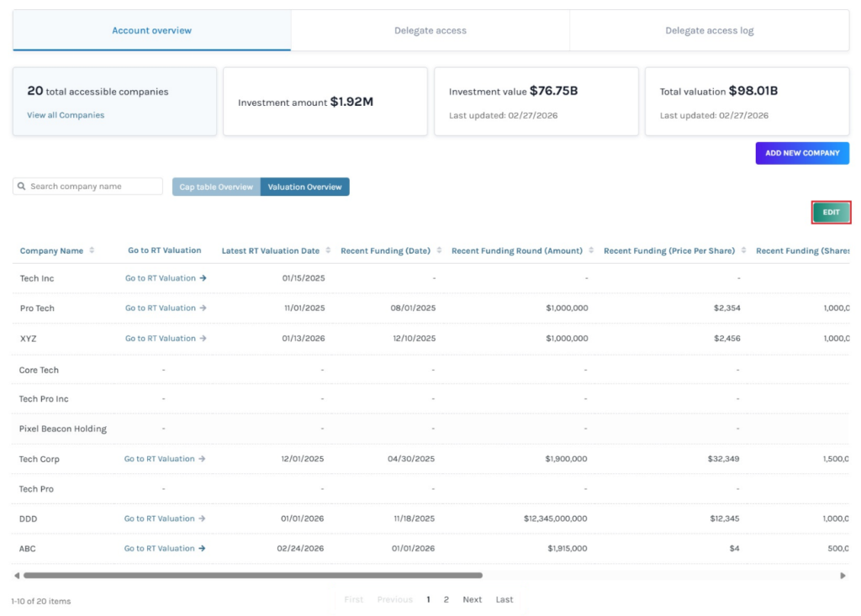Sort by Recent Funding (Price Per Share) icon
Viewport: 861px width, 616px height.
click(x=743, y=250)
